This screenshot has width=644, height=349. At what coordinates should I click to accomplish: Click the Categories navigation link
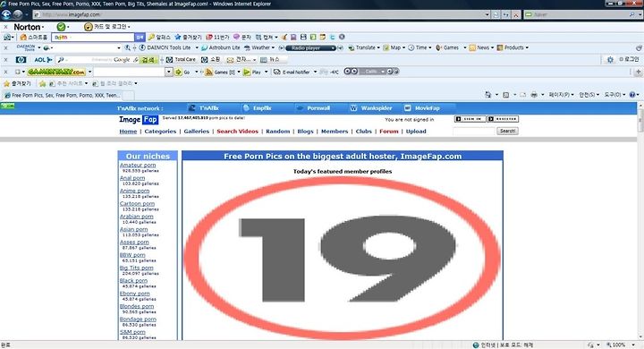[x=160, y=132]
